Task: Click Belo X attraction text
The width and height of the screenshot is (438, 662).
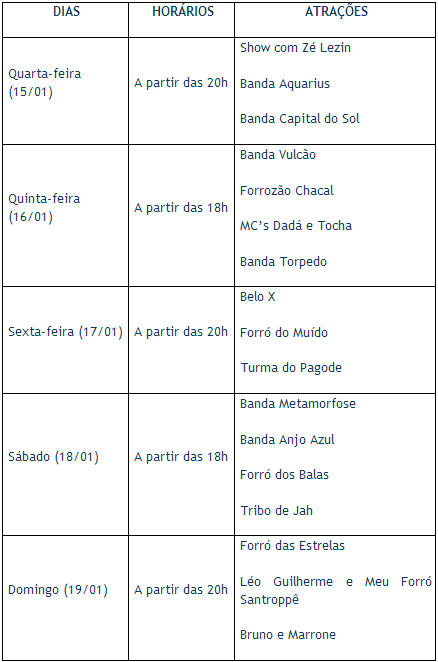Action: pos(258,297)
